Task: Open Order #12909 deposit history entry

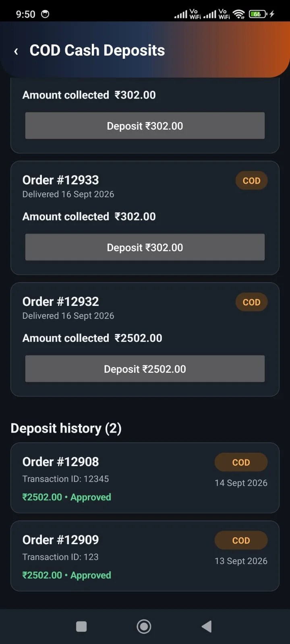Action: (145, 556)
